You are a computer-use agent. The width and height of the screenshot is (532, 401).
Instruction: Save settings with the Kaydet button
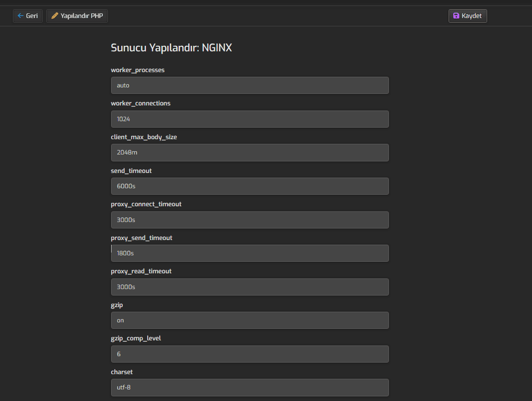(468, 16)
